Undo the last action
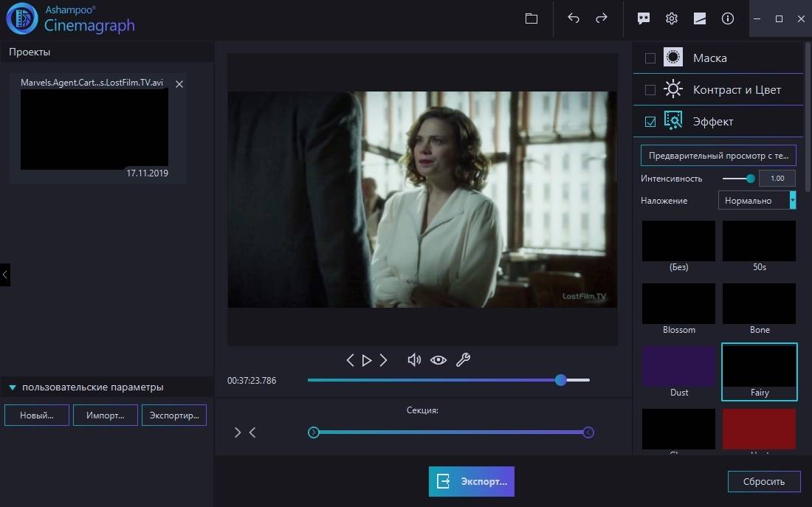This screenshot has width=812, height=507. click(574, 18)
